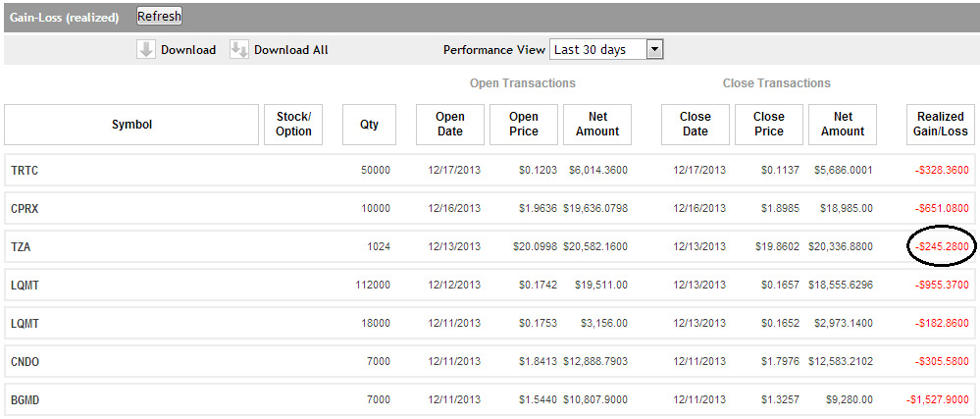Click the TZA symbol
Image resolution: width=980 pixels, height=419 pixels.
[21, 247]
